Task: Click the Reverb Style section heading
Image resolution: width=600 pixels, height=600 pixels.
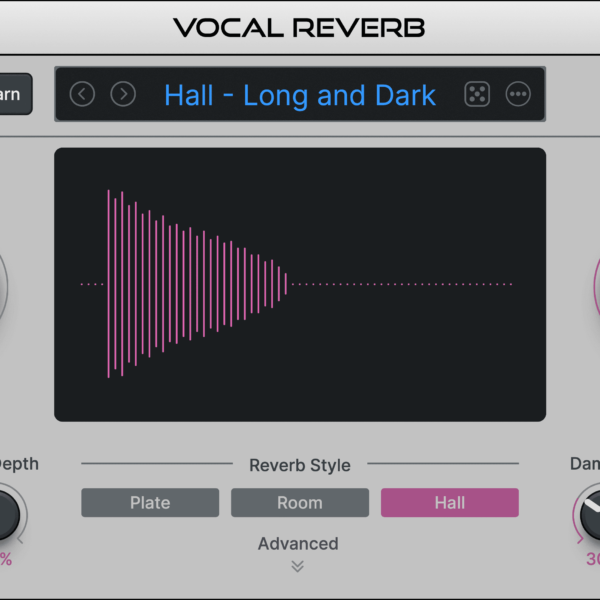Action: [300, 465]
